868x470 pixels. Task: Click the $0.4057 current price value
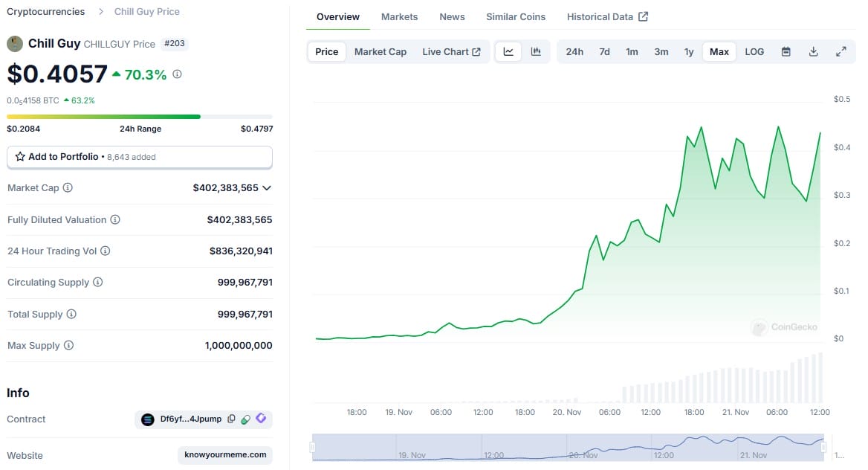point(57,74)
